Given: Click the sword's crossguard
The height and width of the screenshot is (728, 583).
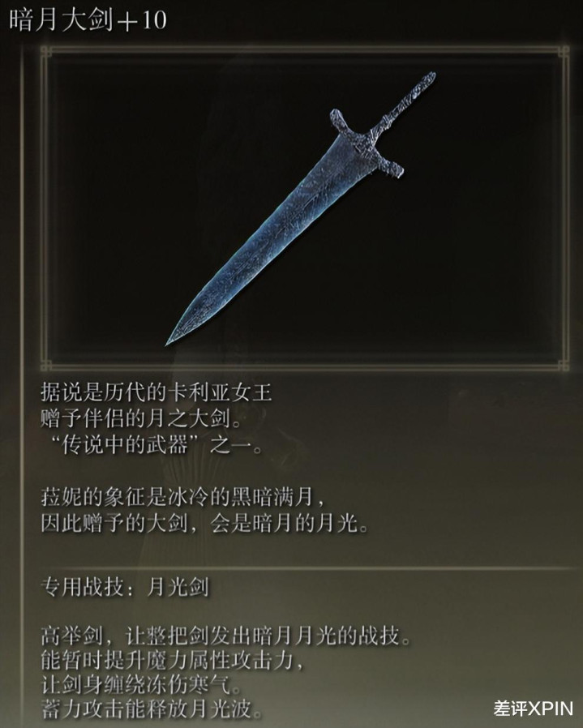Looking at the screenshot, I should 367,143.
